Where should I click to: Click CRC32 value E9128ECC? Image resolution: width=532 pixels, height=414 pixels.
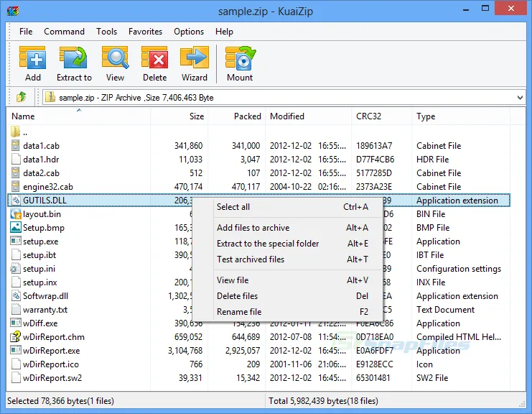point(375,364)
